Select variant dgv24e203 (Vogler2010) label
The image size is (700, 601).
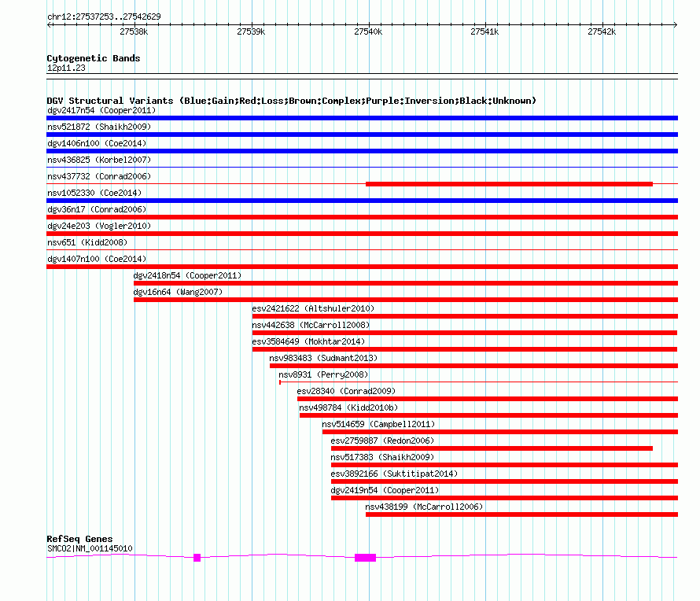pyautogui.click(x=99, y=226)
